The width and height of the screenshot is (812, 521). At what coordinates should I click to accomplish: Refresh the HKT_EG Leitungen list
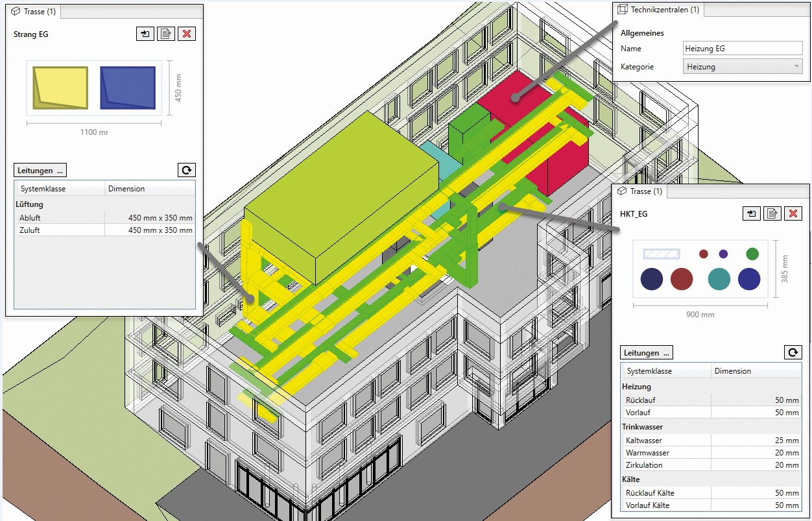click(x=793, y=352)
